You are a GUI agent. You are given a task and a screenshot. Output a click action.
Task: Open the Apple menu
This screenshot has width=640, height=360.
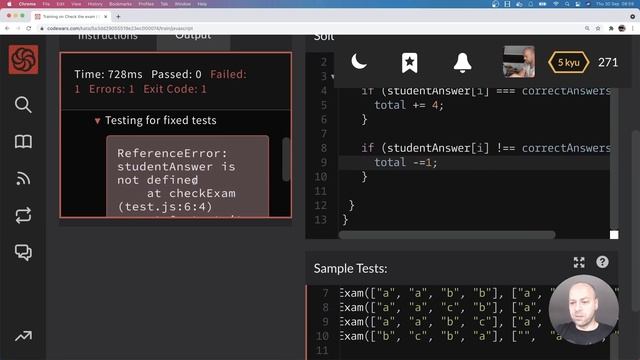(x=9, y=4)
